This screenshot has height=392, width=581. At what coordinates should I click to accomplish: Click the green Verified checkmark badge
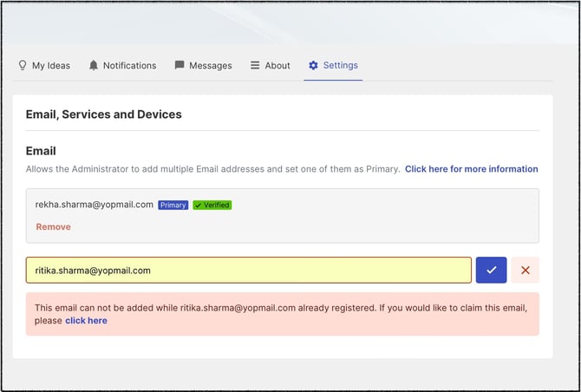pos(212,205)
